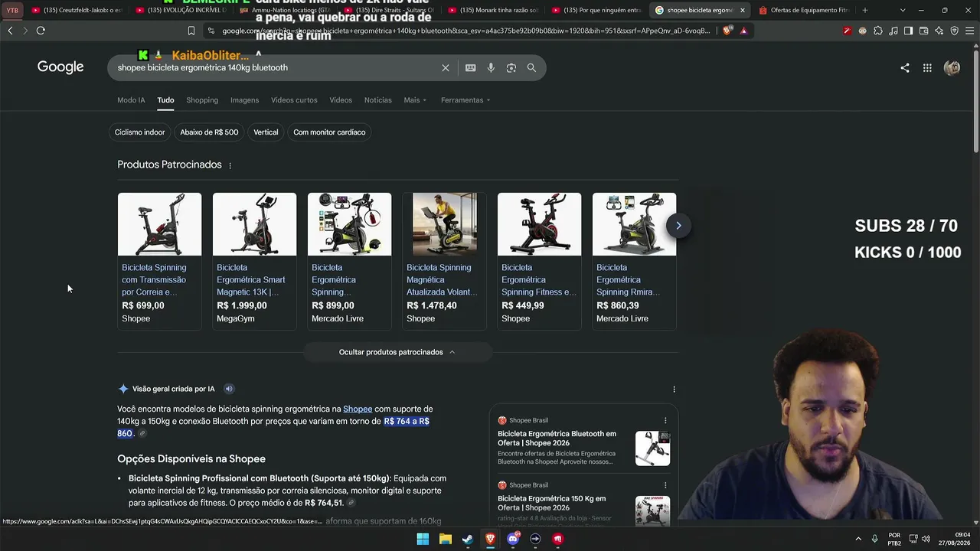Open options for first Shopee Brasil source

pos(665,420)
